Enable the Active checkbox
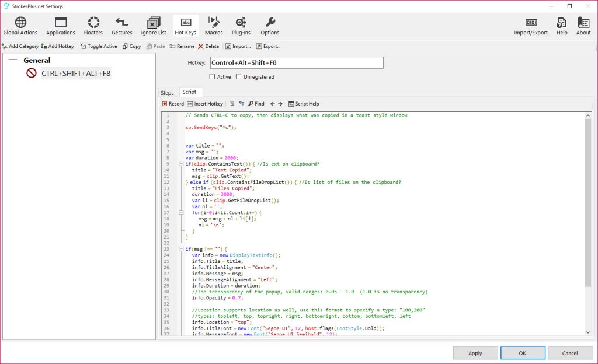Image resolution: width=598 pixels, height=364 pixels. coord(213,77)
